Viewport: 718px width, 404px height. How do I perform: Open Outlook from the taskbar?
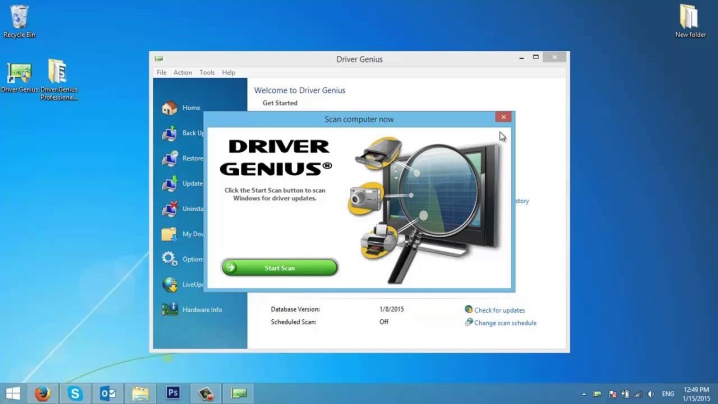108,393
